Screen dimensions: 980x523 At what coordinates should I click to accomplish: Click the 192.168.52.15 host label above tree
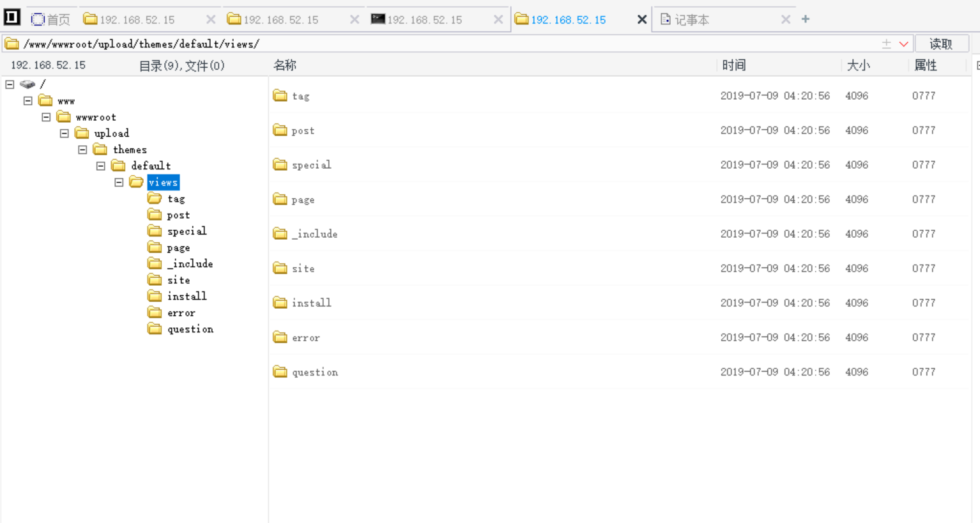pyautogui.click(x=48, y=65)
